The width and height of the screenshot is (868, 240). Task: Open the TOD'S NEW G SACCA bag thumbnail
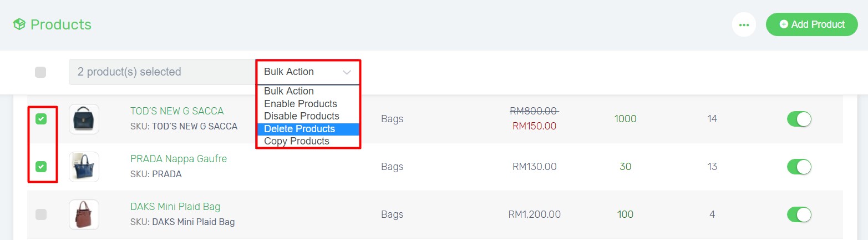[x=84, y=119]
